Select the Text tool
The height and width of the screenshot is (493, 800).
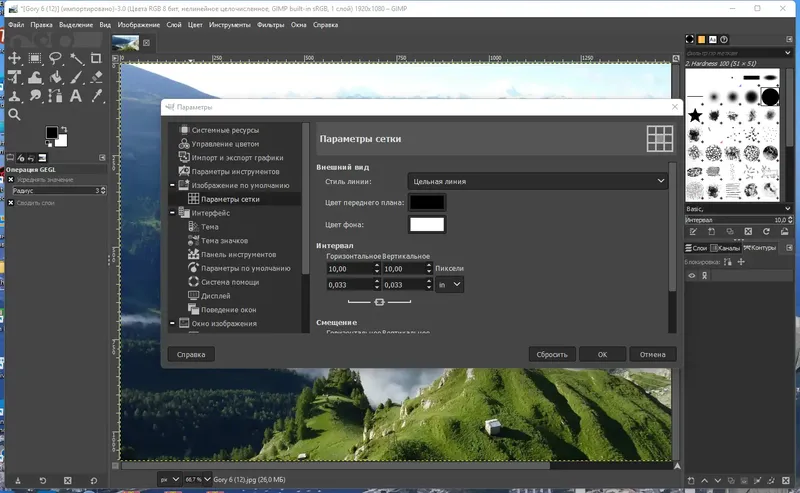click(76, 96)
